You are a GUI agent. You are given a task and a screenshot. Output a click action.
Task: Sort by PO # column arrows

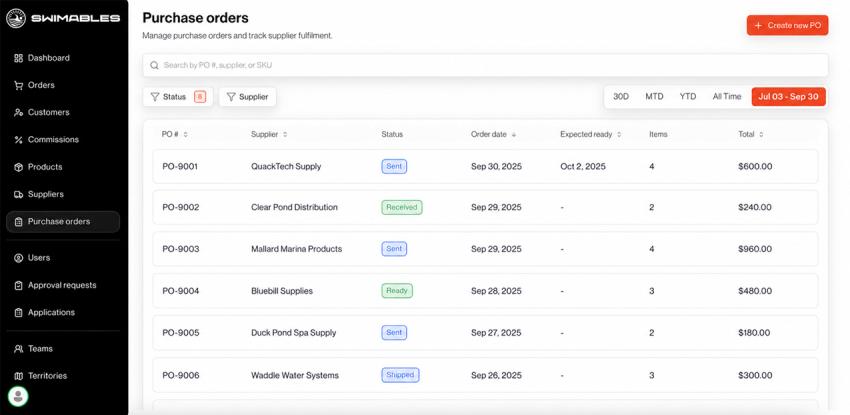[x=185, y=134]
